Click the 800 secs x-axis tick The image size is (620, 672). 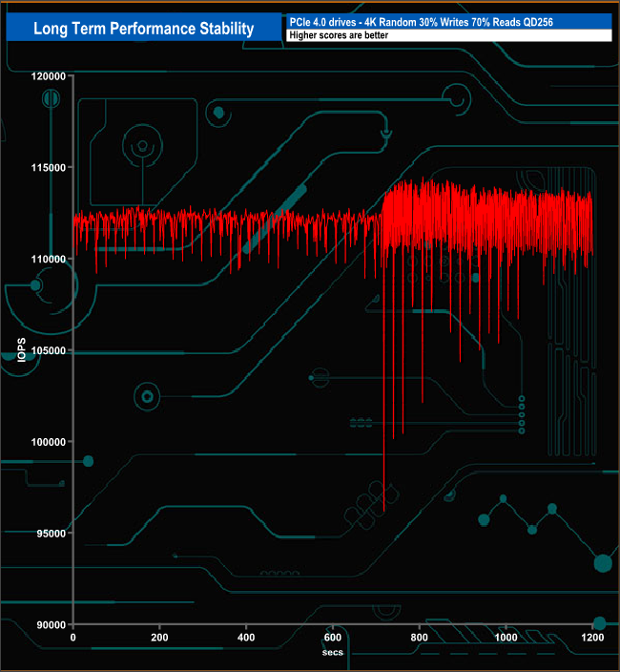click(x=419, y=638)
